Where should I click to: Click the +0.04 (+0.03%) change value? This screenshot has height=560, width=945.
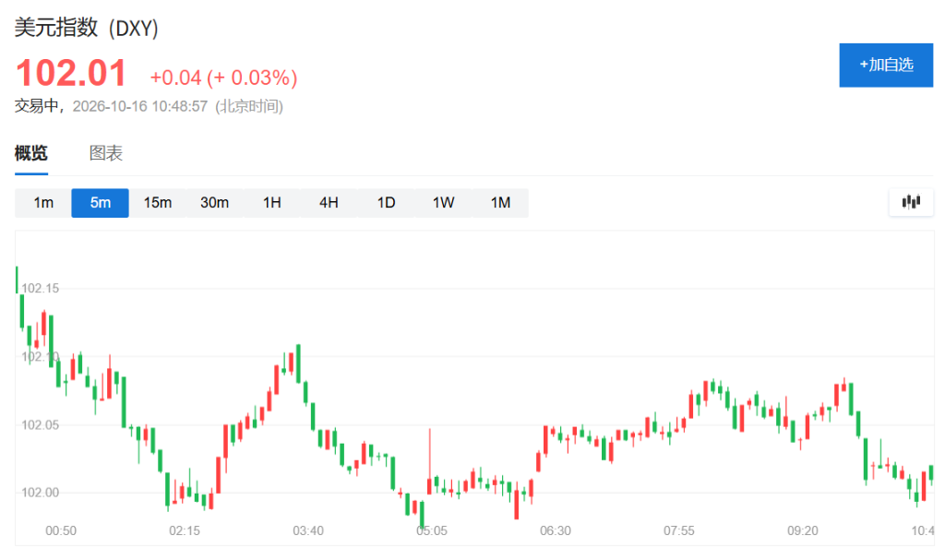pos(223,77)
